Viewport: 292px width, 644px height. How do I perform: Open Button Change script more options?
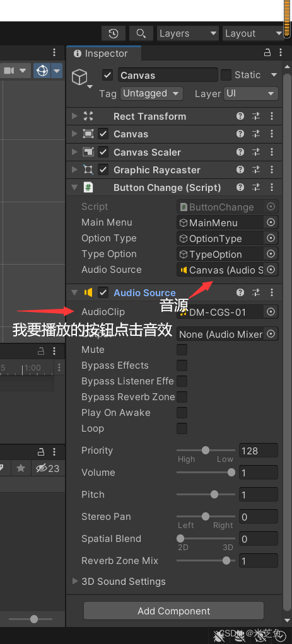(272, 187)
